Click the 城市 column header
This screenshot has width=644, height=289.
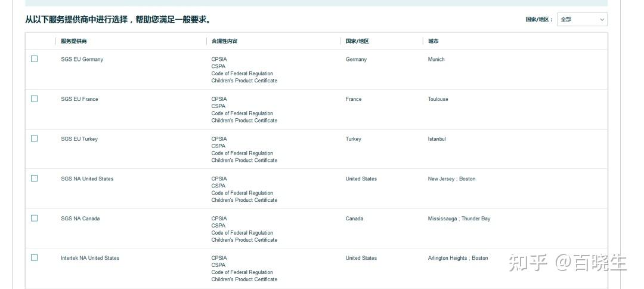point(434,41)
